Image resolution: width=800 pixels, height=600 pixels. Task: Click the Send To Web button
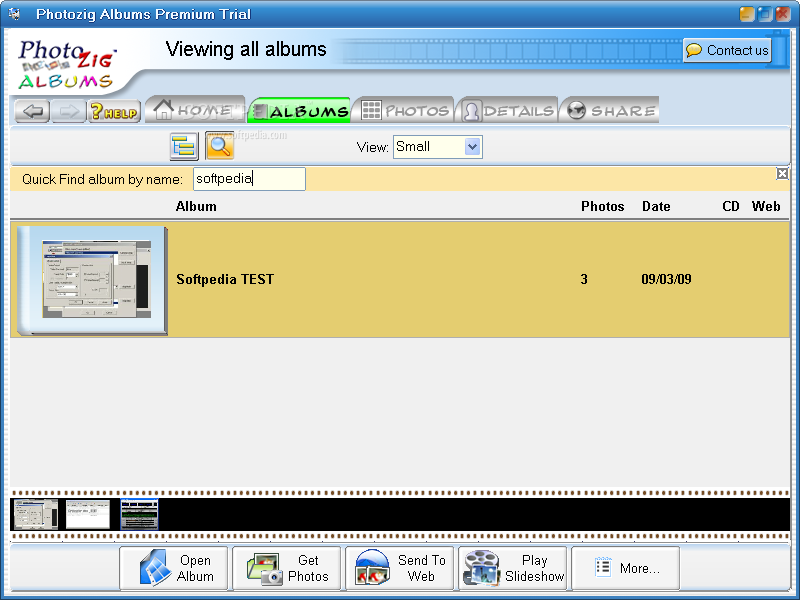pos(399,568)
